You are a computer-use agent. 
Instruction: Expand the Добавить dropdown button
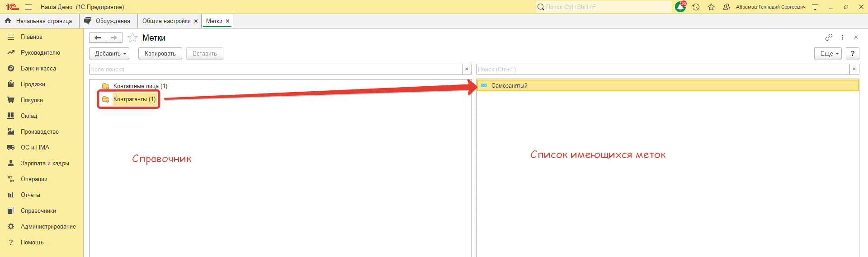109,53
